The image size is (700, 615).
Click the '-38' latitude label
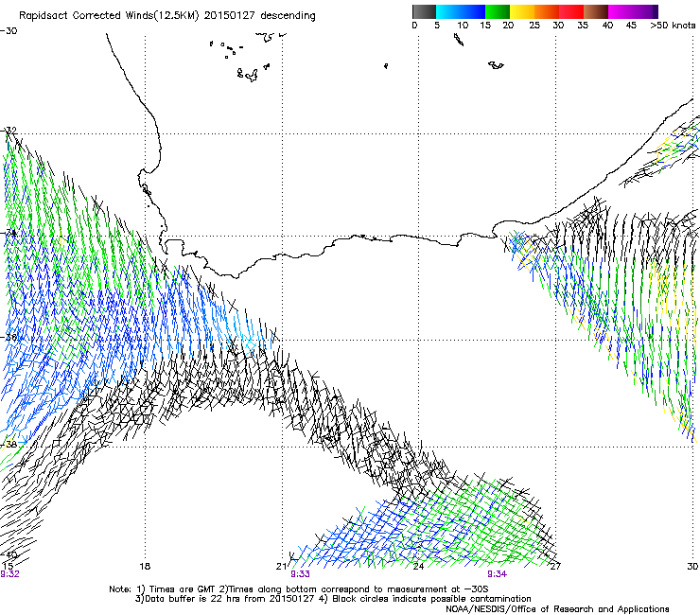click(x=9, y=445)
